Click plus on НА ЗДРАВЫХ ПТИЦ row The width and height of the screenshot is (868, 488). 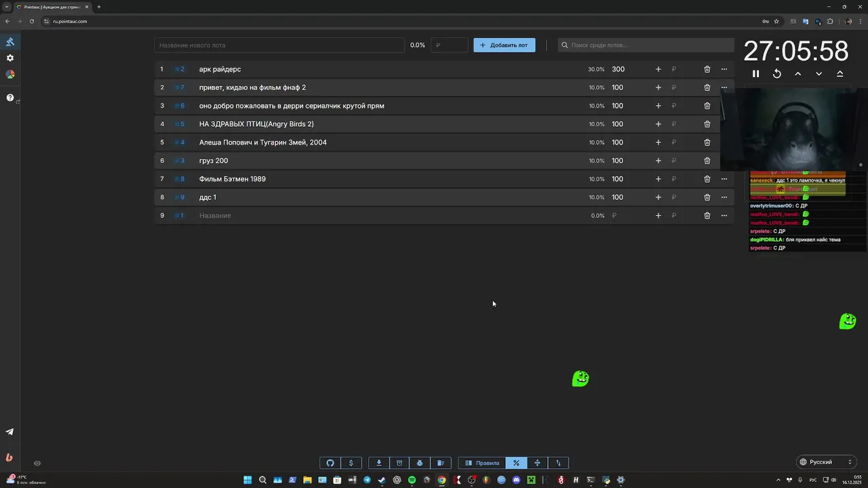click(658, 124)
